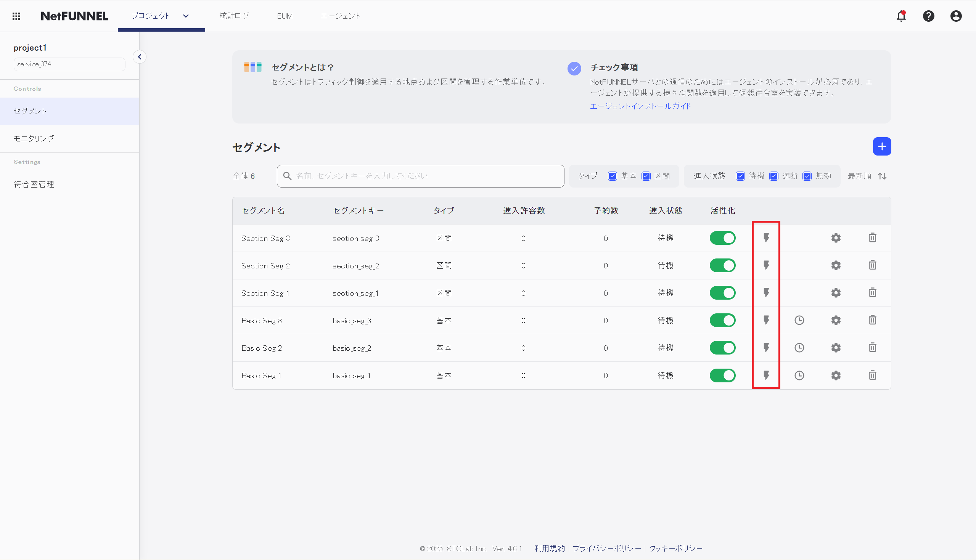Click the segment search input field
Screen dimensions: 976x560
[420, 176]
